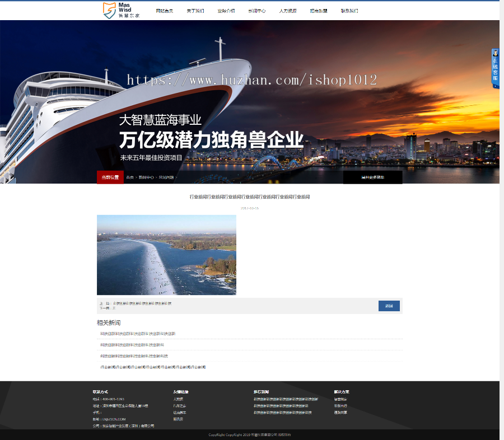Open the 通融共享 footer solution link
The width and height of the screenshot is (504, 440).
340,413
